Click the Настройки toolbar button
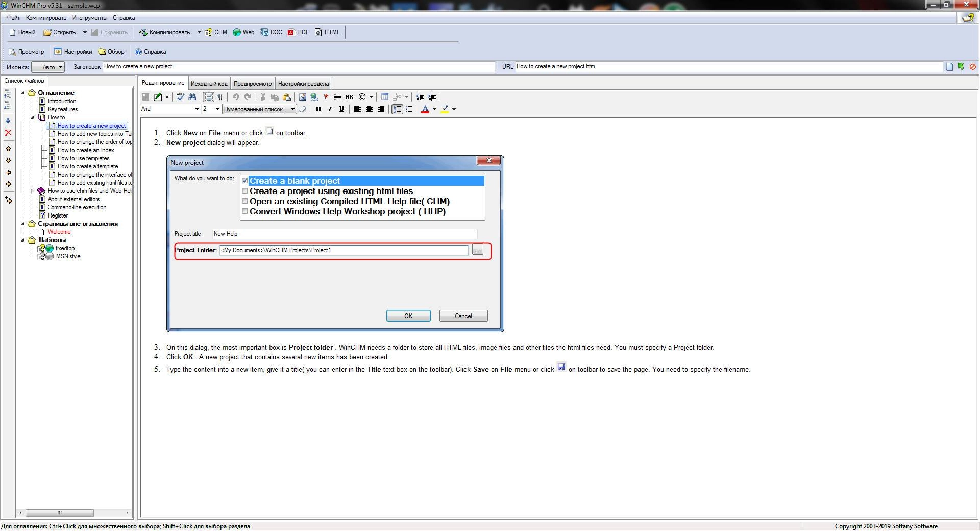 [73, 52]
